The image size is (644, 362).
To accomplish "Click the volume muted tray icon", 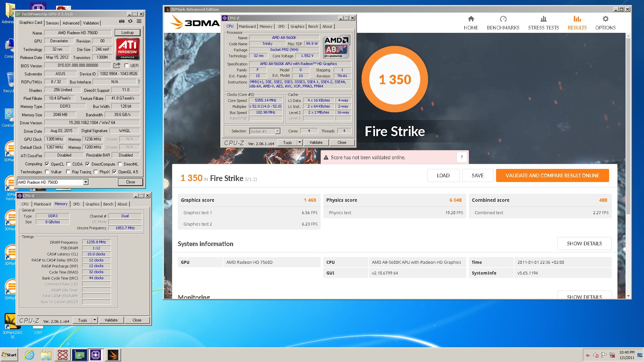I will click(596, 355).
